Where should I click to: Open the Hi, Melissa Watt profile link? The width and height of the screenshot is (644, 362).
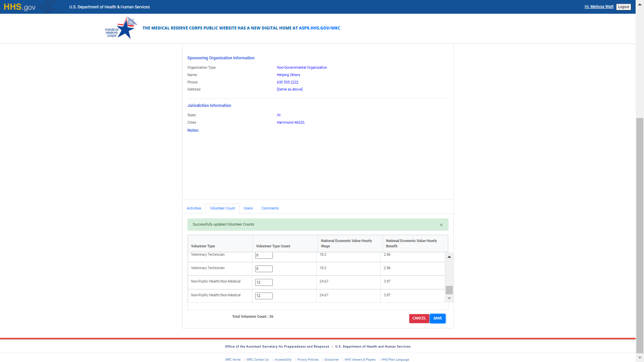pos(599,7)
